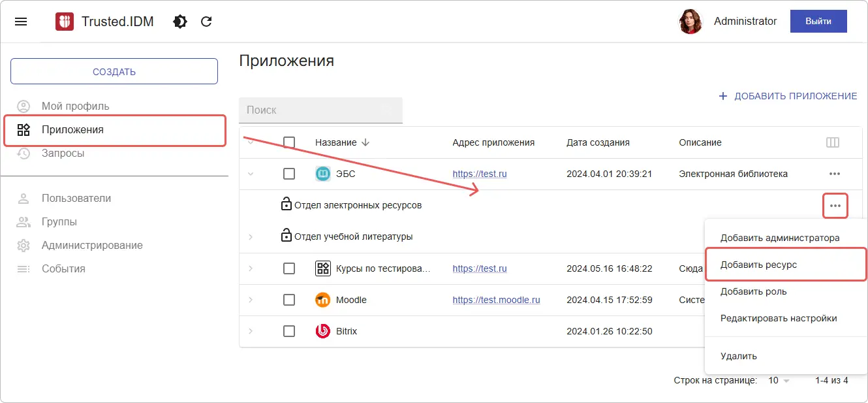Open the column settings icon in table header
The height and width of the screenshot is (403, 868).
click(x=832, y=142)
